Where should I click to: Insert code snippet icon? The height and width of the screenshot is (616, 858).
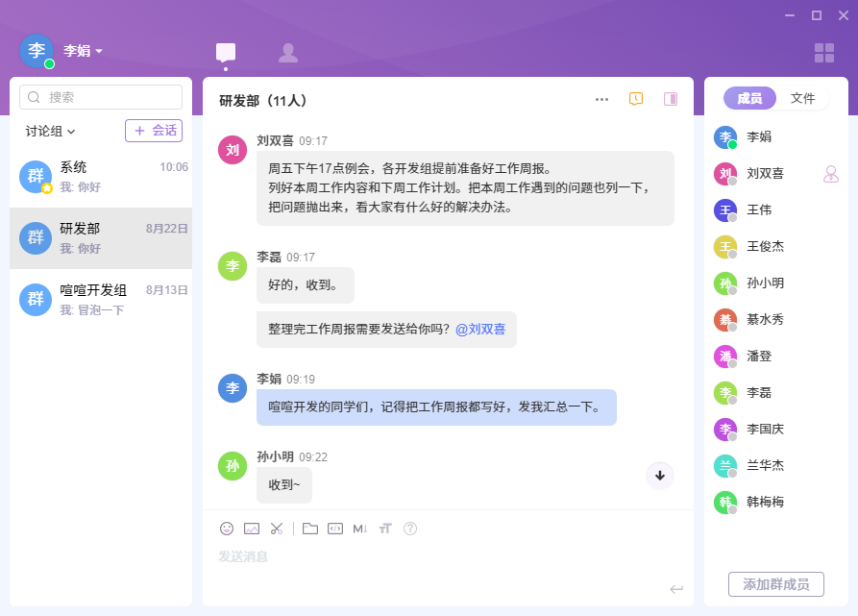335,529
